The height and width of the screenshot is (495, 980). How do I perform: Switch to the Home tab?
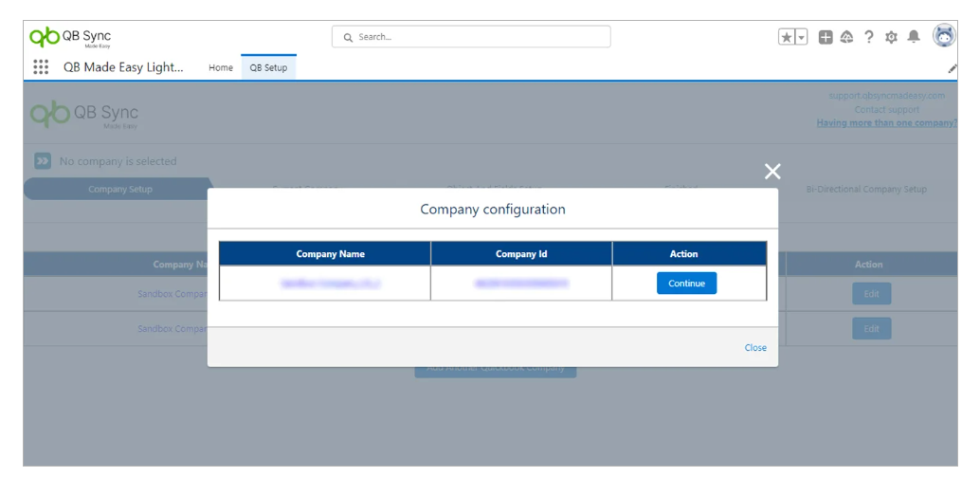click(221, 67)
